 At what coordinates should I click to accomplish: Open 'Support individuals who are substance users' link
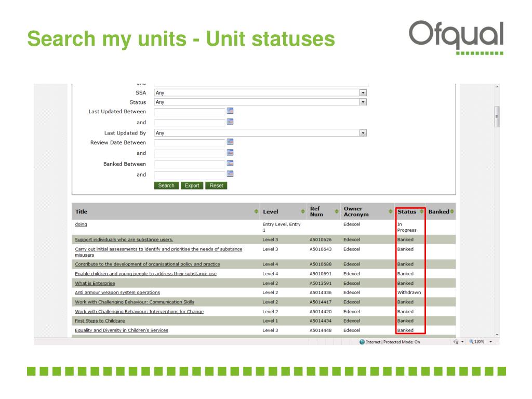pyautogui.click(x=124, y=240)
